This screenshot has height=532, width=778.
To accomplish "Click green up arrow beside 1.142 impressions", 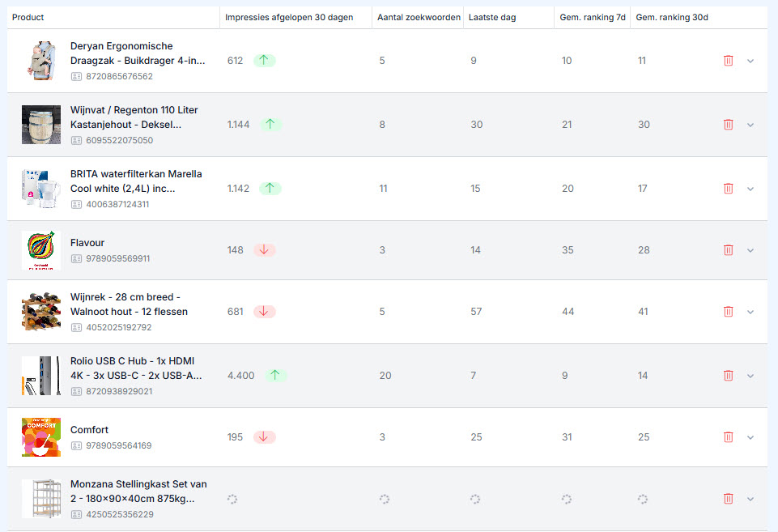I will pos(270,189).
